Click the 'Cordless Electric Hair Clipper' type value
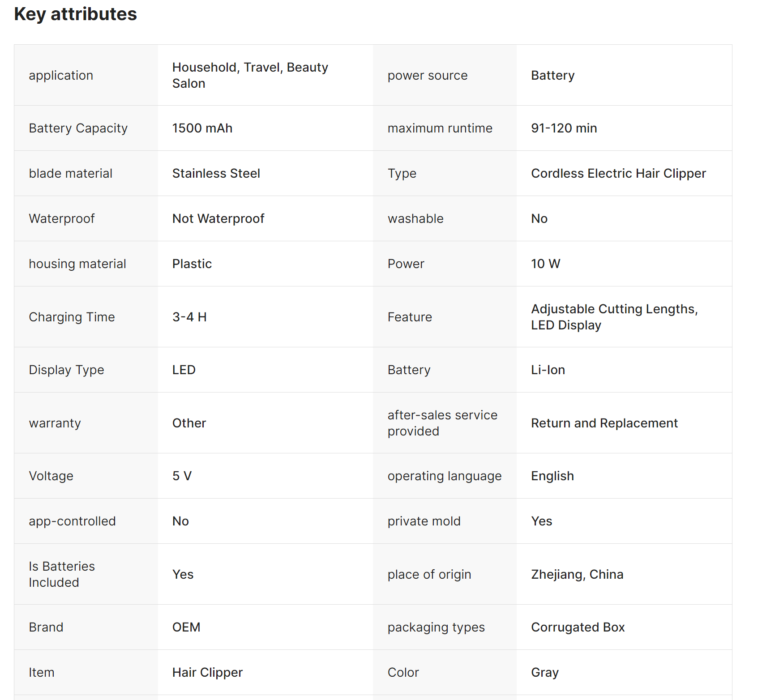The image size is (762, 700). pos(618,174)
